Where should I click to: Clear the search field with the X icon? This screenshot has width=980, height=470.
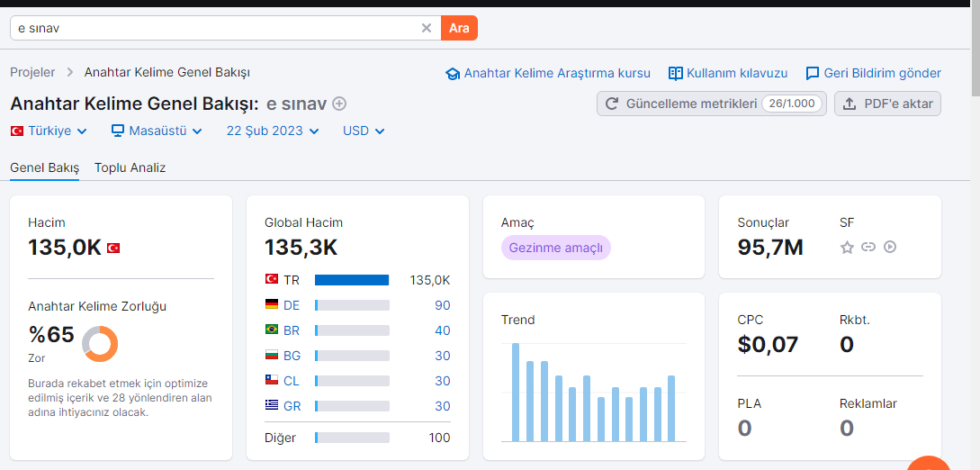[x=427, y=28]
